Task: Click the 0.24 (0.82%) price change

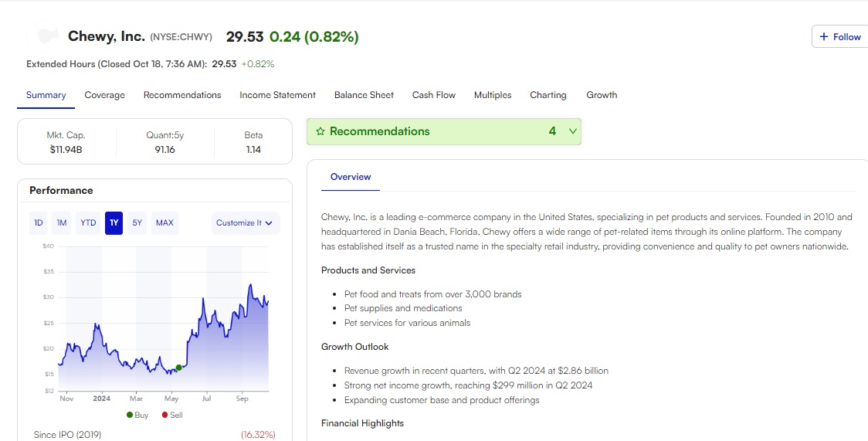Action: click(314, 37)
